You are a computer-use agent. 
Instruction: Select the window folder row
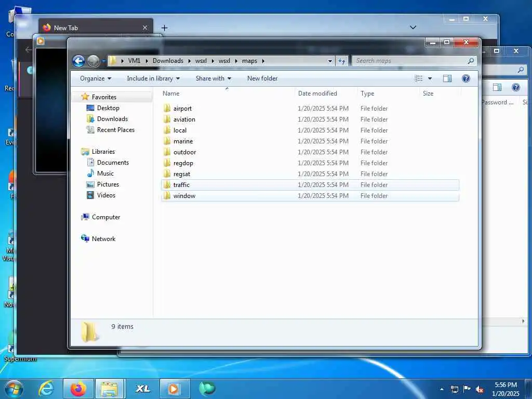310,195
